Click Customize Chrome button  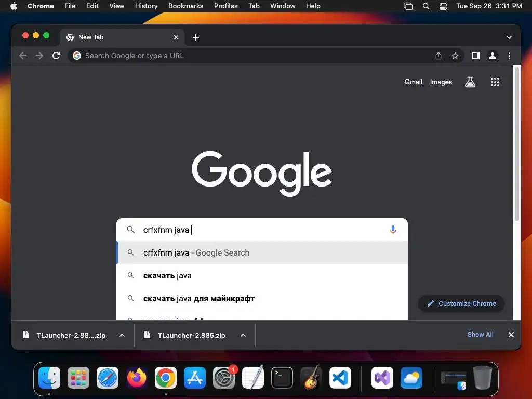(461, 303)
